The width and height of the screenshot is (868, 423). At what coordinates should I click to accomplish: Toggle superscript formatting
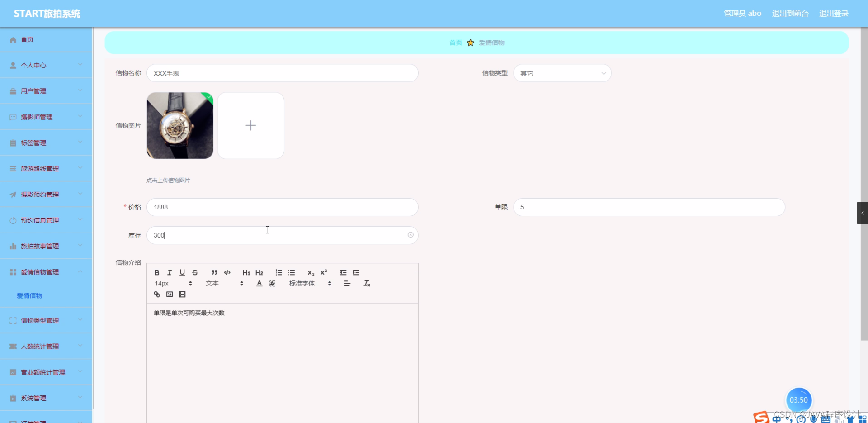click(323, 272)
